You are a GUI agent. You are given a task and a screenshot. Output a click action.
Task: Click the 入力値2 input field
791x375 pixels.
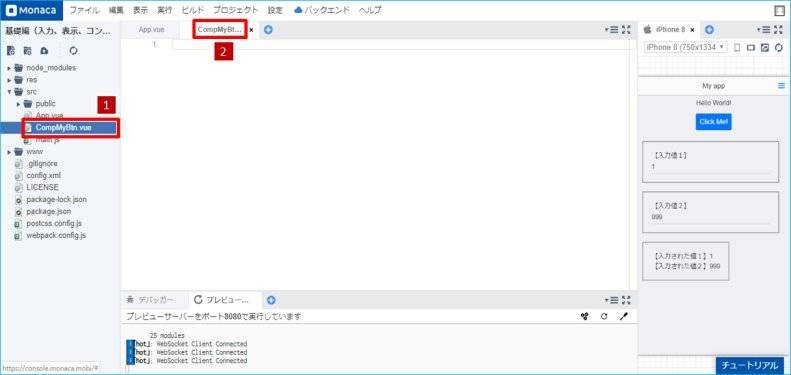711,217
